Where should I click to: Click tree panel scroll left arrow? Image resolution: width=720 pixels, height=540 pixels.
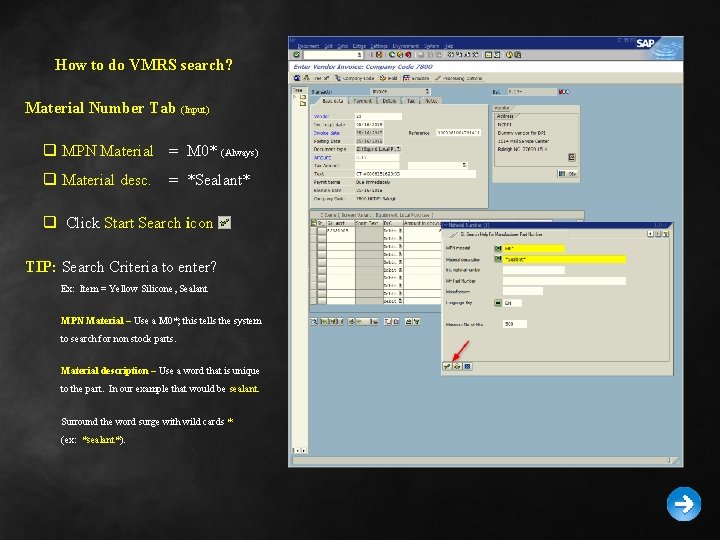(296, 450)
